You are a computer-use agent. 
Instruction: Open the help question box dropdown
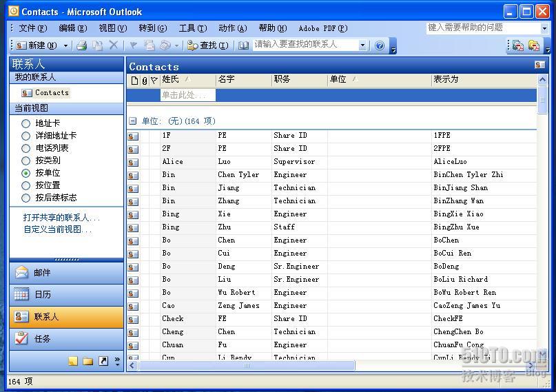coord(545,28)
